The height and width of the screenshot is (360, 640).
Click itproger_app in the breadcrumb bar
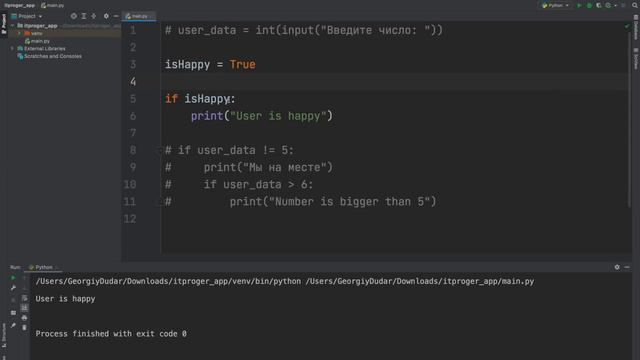click(x=19, y=5)
